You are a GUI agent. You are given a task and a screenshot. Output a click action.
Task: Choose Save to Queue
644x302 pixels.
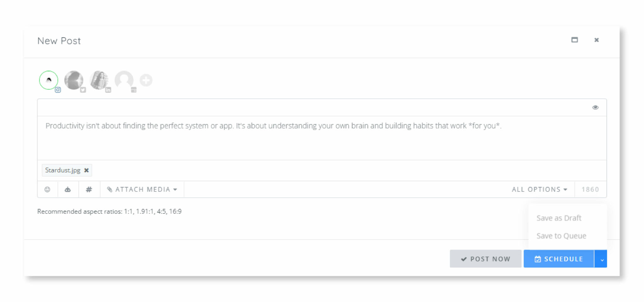coord(561,236)
